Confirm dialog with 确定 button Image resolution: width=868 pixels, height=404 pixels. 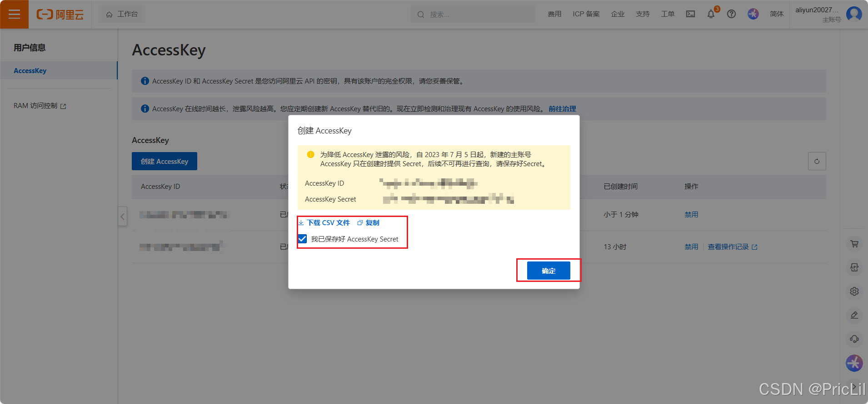(x=549, y=271)
